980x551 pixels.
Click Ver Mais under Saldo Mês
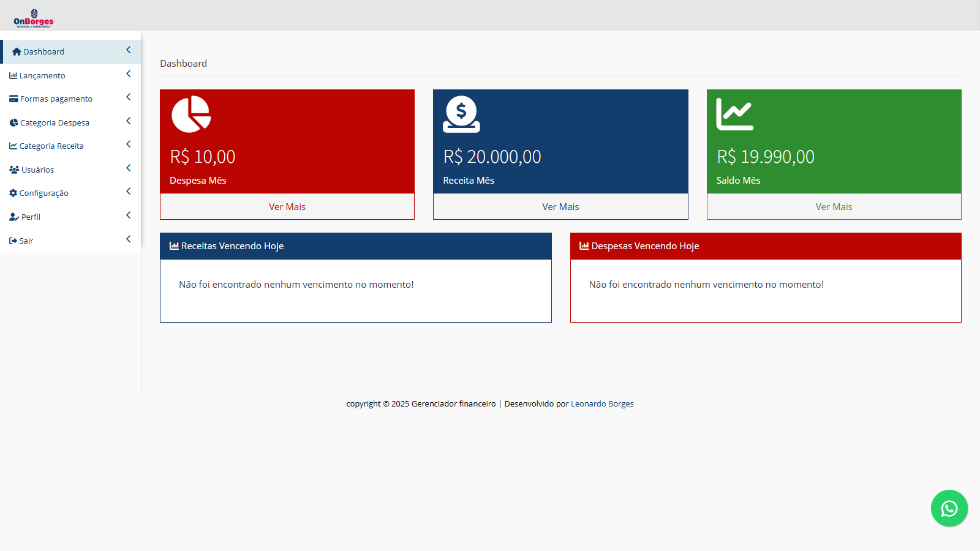834,207
